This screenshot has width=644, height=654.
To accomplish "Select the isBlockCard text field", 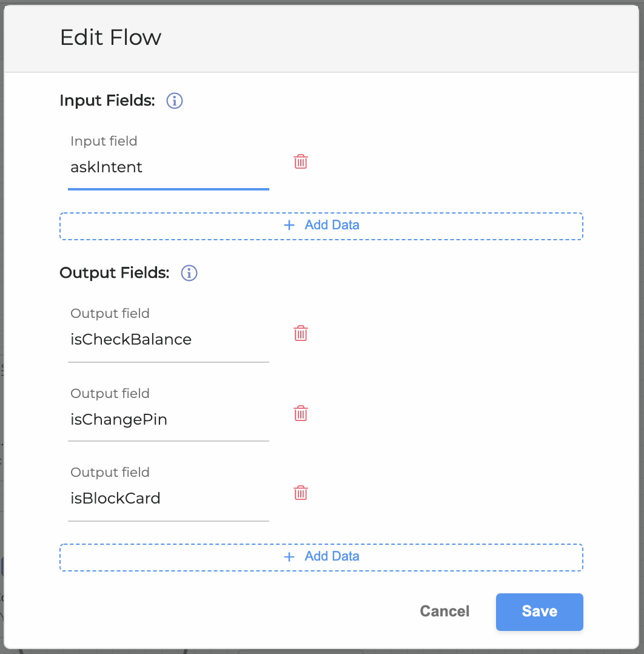I will pyautogui.click(x=168, y=499).
